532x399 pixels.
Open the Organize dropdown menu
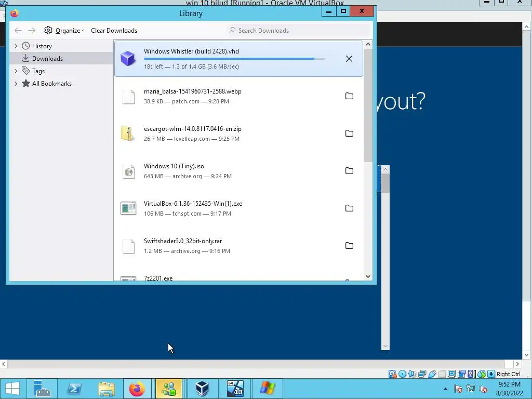tap(64, 31)
